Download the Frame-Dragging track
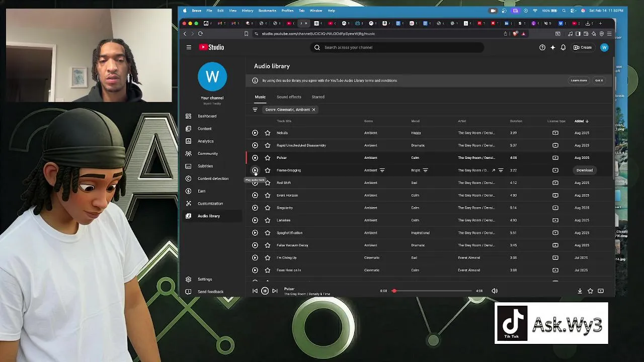Screen dimensions: 644x362 pyautogui.click(x=585, y=170)
